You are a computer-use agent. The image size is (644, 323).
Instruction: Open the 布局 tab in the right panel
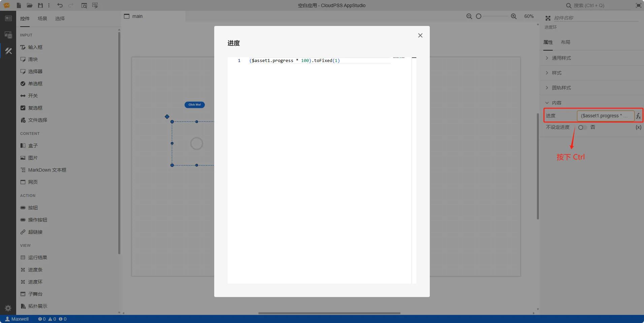(566, 42)
